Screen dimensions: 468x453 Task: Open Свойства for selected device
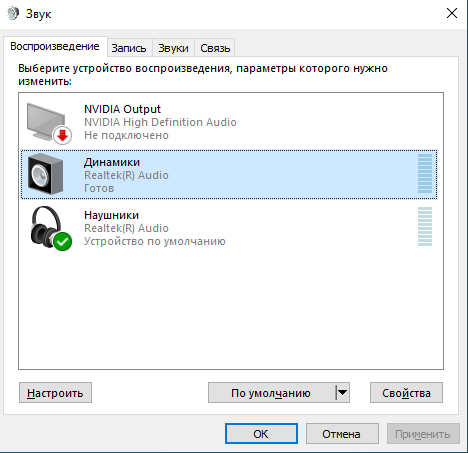(406, 393)
